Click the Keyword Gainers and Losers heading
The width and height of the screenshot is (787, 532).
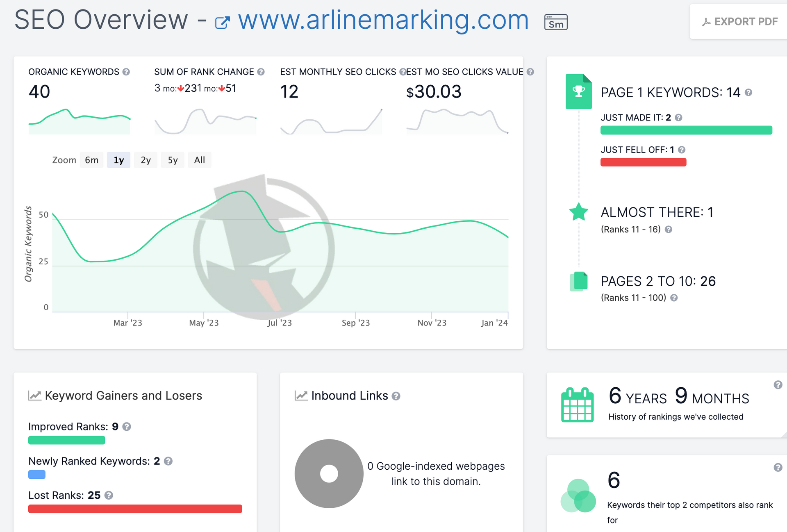(x=123, y=396)
